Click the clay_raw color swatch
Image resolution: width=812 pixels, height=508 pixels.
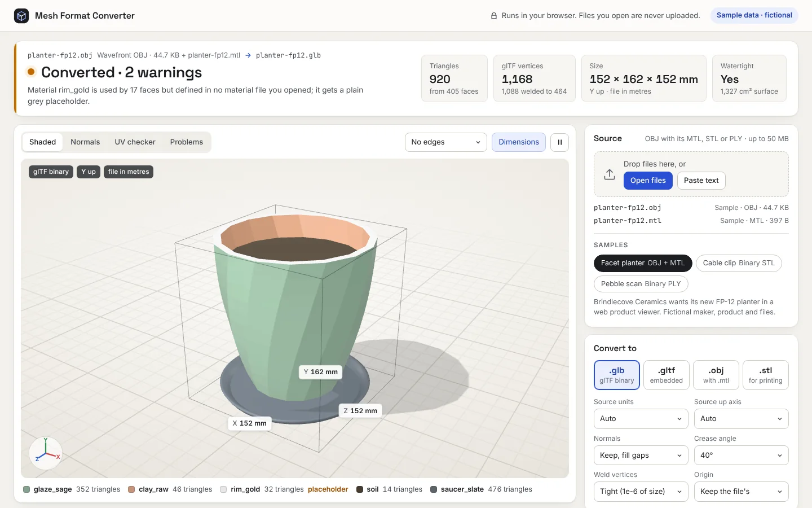pos(131,489)
